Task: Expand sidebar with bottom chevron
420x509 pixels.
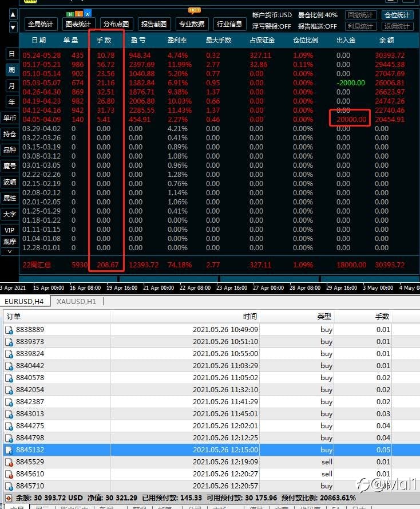Action: 9,251
